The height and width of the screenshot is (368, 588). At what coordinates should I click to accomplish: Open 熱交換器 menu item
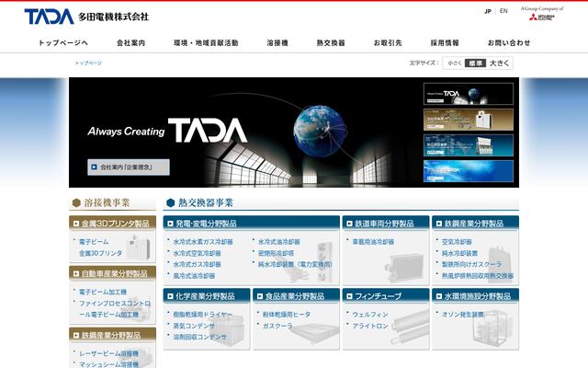tap(331, 43)
